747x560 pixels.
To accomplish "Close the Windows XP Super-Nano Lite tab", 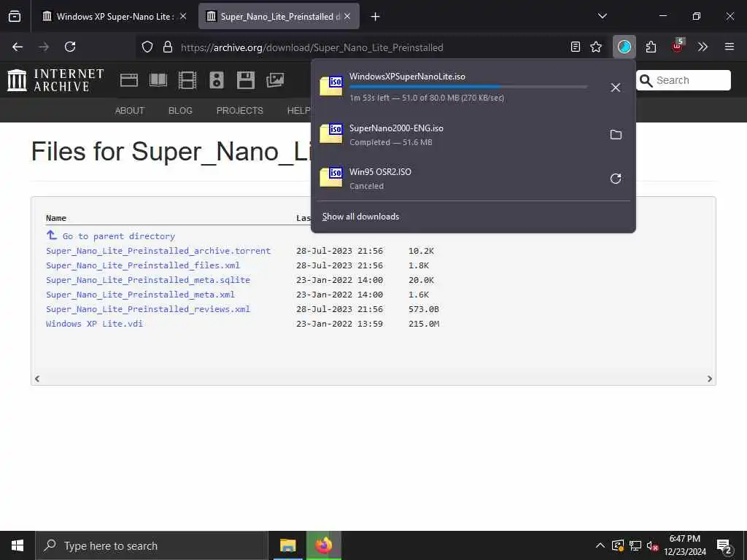I will coord(183,16).
